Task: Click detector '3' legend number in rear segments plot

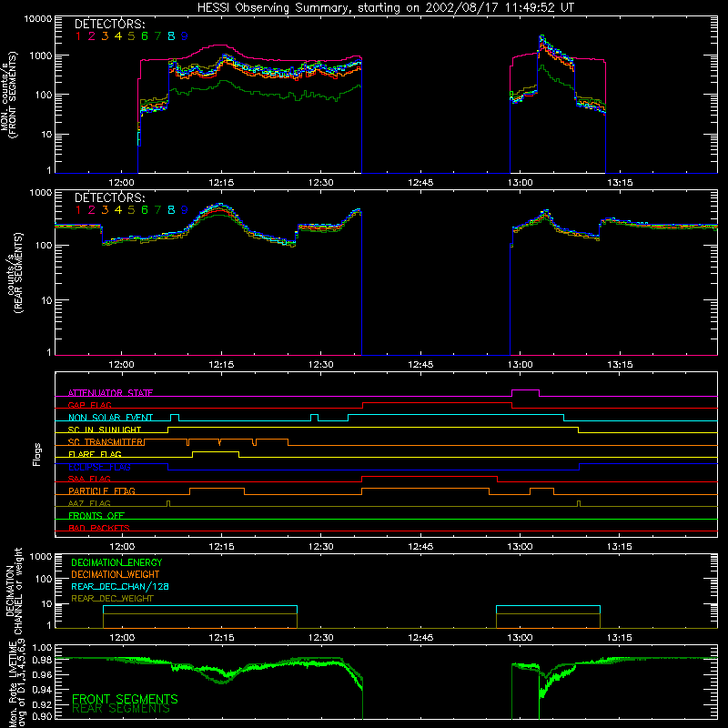Action: click(x=105, y=210)
